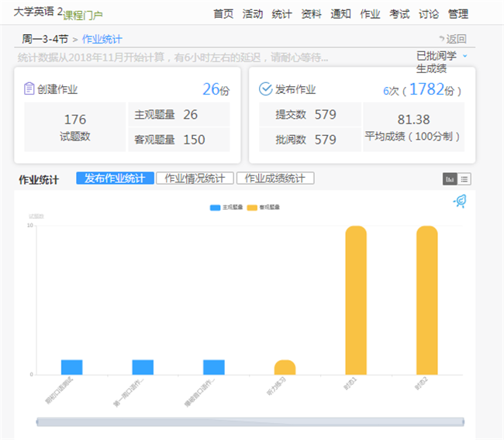Toggle the orange 客观题量 legend series
The height and width of the screenshot is (440, 504).
coord(264,207)
